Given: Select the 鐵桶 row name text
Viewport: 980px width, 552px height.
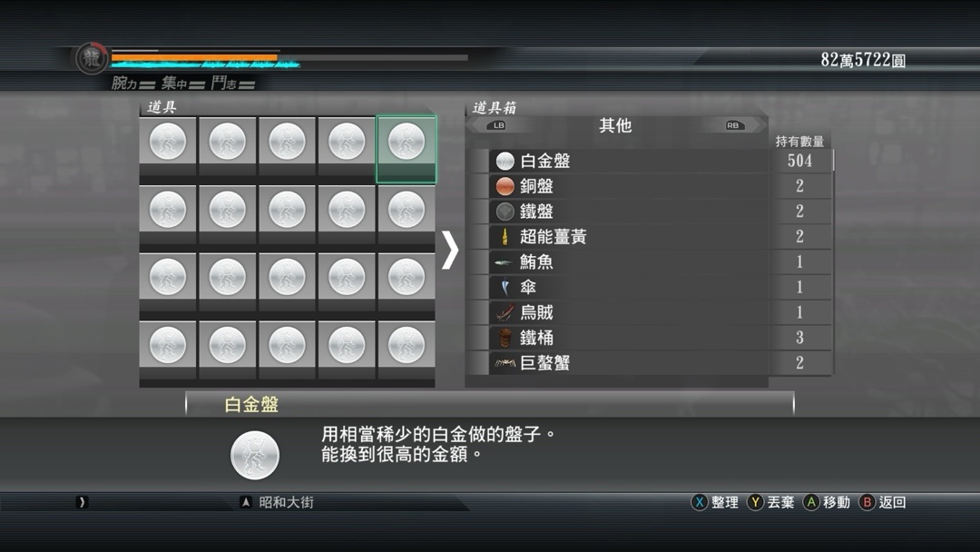Looking at the screenshot, I should [536, 338].
